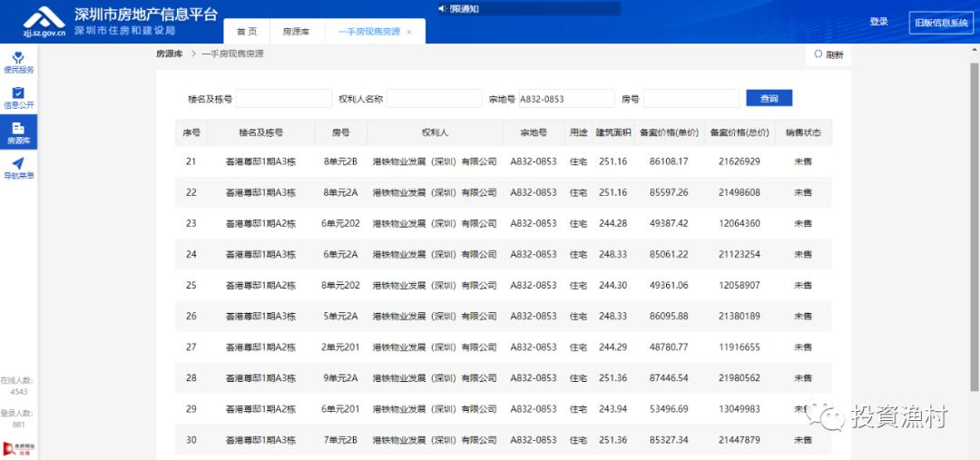Image resolution: width=980 pixels, height=460 pixels.
Task: Click the 楼名及栋号 column header
Action: click(x=261, y=132)
